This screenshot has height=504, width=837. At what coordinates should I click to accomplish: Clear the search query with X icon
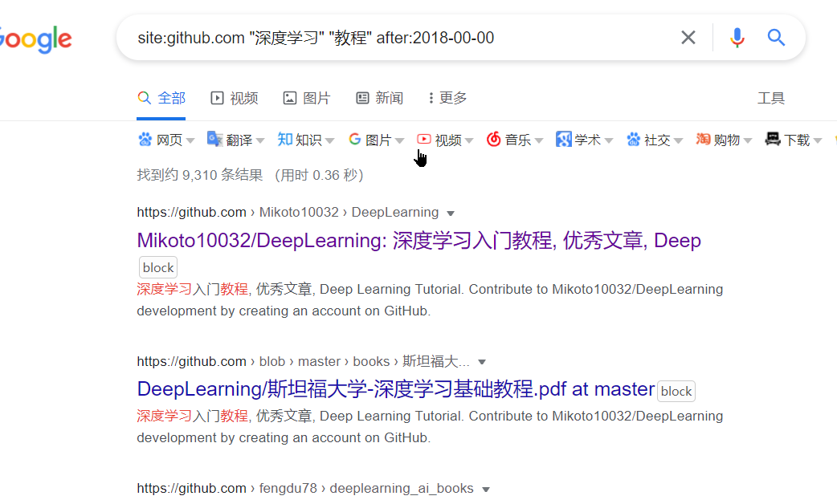(688, 38)
